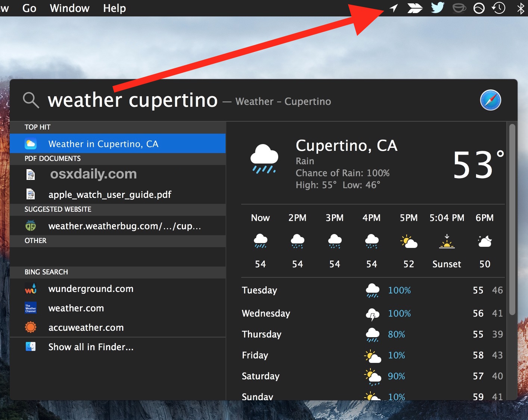
Task: Toggle Location Services arrow in menu bar
Action: pos(393,8)
